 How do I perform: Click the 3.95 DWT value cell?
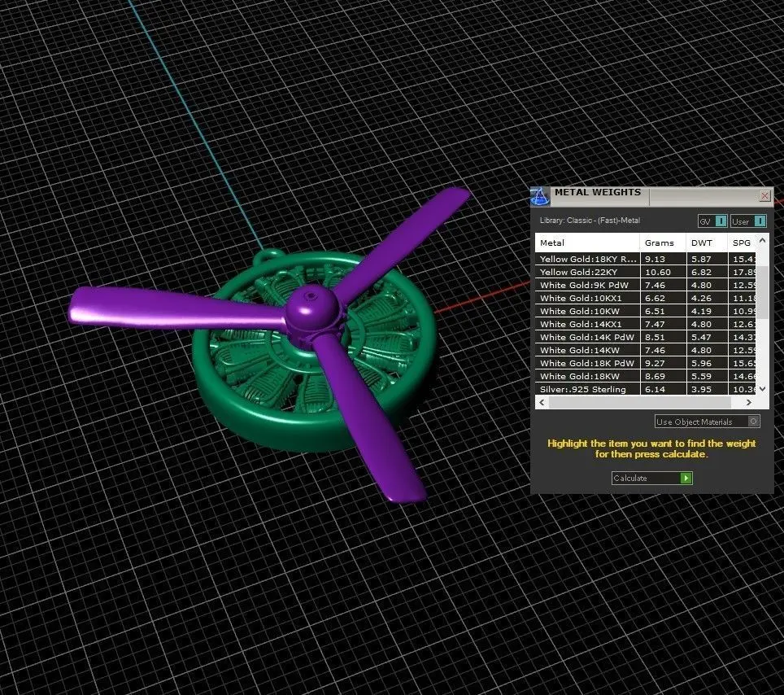pyautogui.click(x=707, y=389)
